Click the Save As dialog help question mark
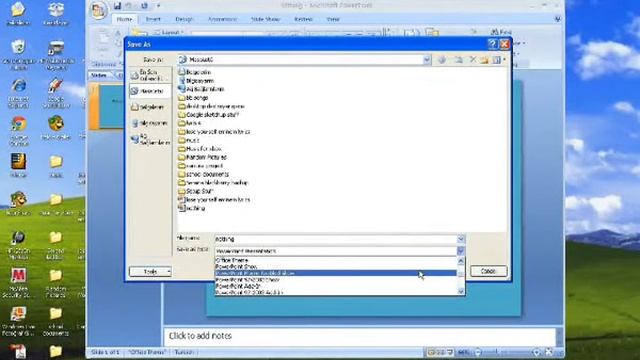640x360 pixels. 492,44
